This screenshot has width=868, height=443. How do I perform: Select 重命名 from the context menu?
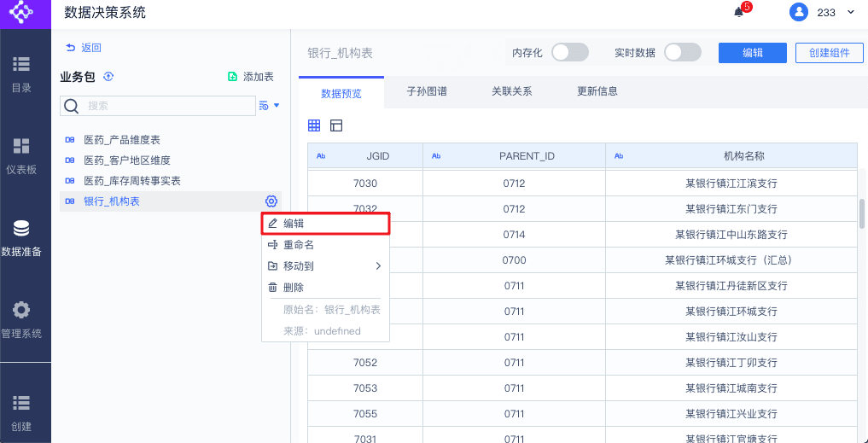(299, 245)
